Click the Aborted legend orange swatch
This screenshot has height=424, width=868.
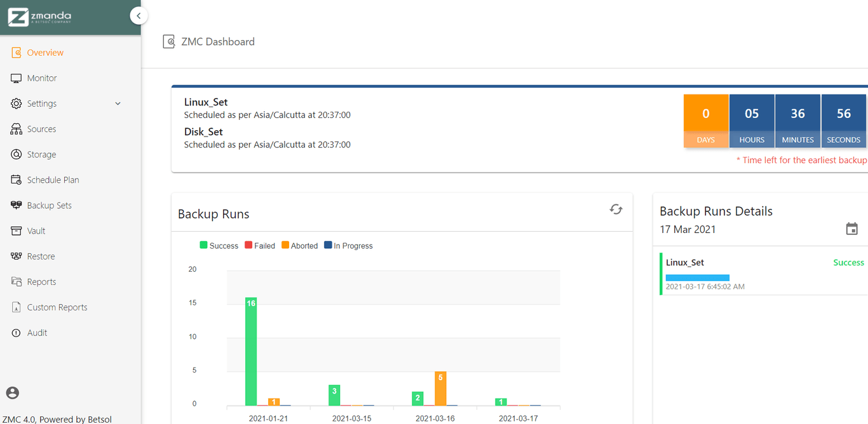[x=285, y=245]
